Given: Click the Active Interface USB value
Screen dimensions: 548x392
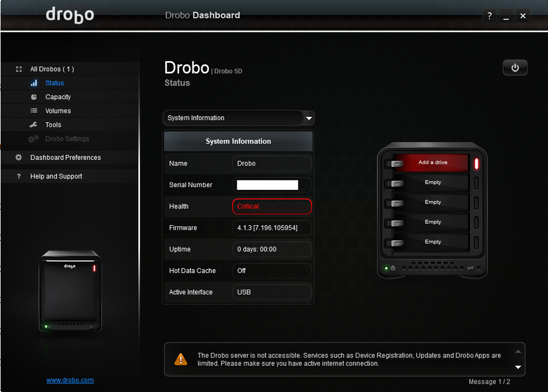Looking at the screenshot, I should coord(272,292).
